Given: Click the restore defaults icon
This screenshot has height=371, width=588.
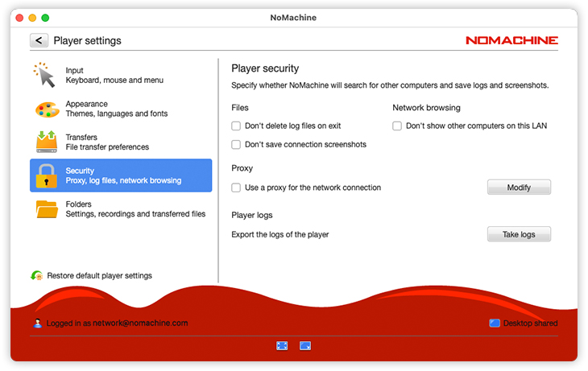Looking at the screenshot, I should coord(37,276).
